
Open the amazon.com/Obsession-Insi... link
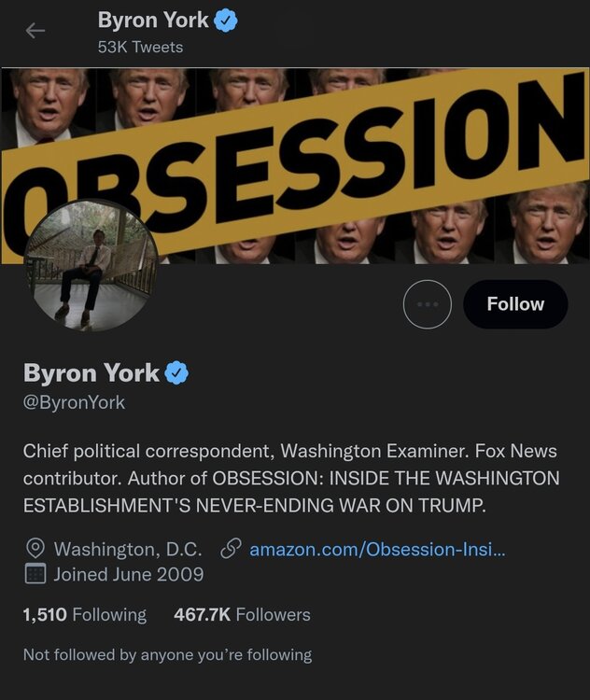click(x=377, y=549)
